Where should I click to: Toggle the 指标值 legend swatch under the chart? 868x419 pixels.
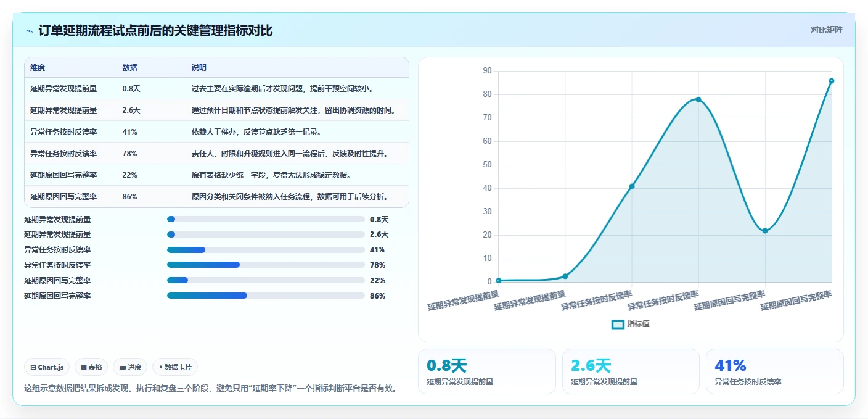pyautogui.click(x=618, y=325)
